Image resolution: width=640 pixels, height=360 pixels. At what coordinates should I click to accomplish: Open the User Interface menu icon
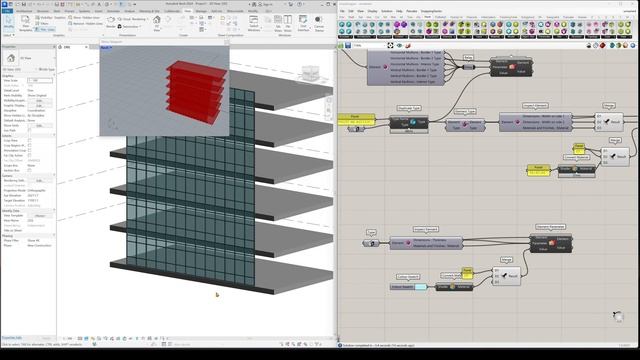303,24
